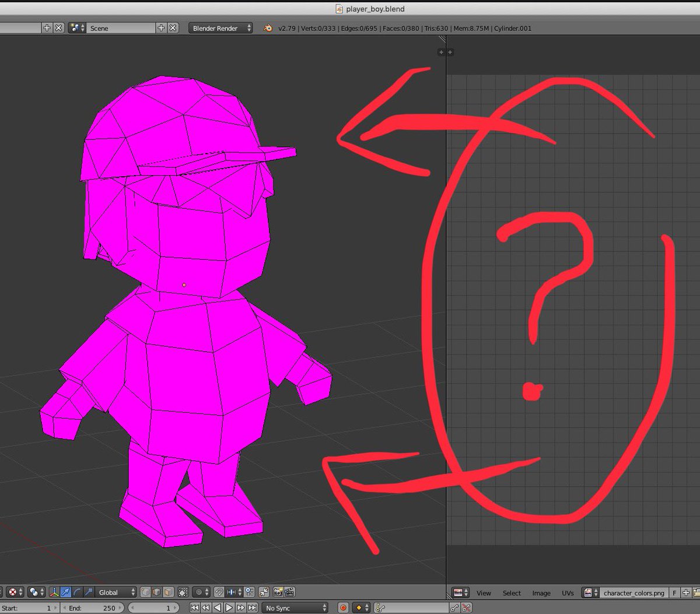Open the Select menu in the UV editor

pyautogui.click(x=512, y=593)
